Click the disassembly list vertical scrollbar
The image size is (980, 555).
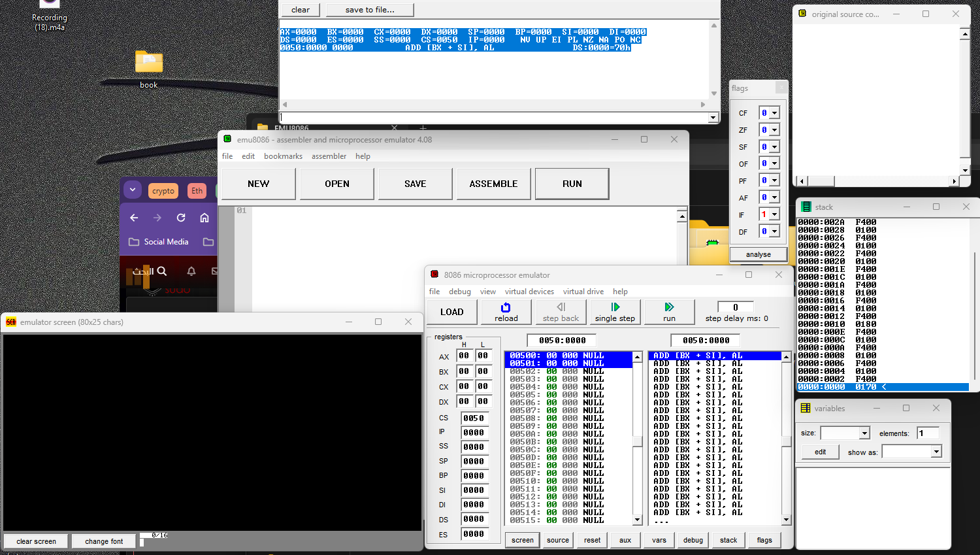787,438
